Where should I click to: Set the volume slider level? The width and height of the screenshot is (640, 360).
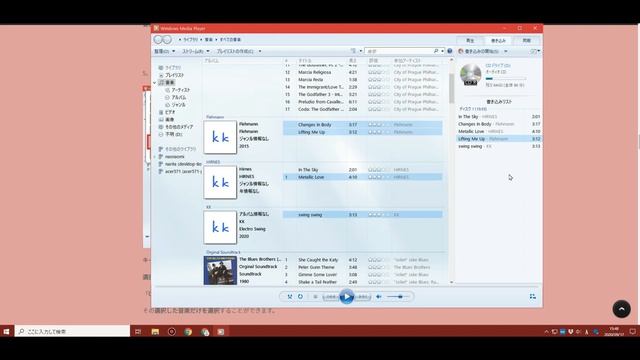[x=398, y=297]
